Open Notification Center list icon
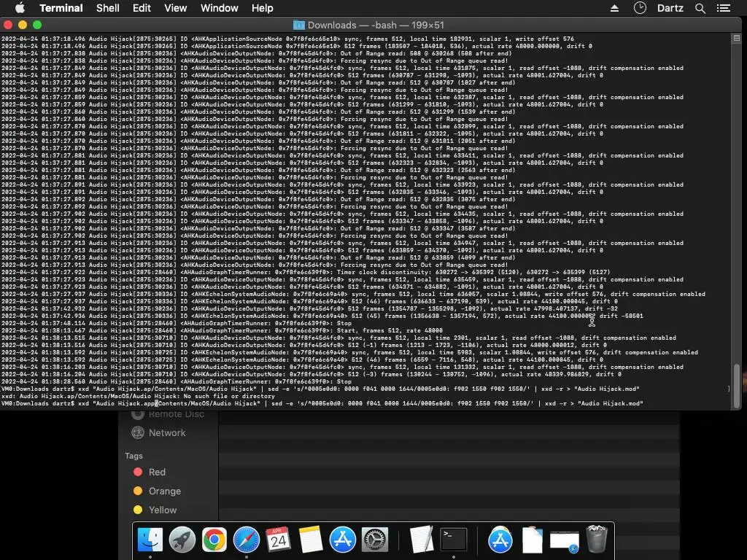 tap(724, 8)
